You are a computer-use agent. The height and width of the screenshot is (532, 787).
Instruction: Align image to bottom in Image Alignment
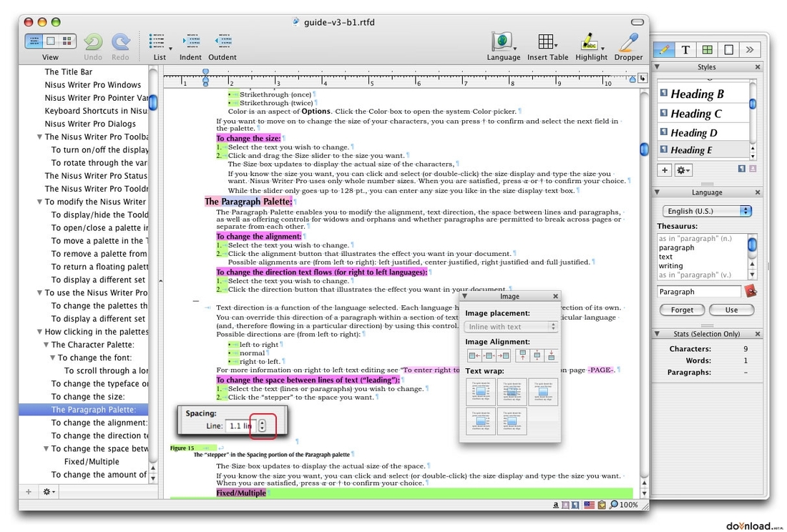(x=551, y=355)
